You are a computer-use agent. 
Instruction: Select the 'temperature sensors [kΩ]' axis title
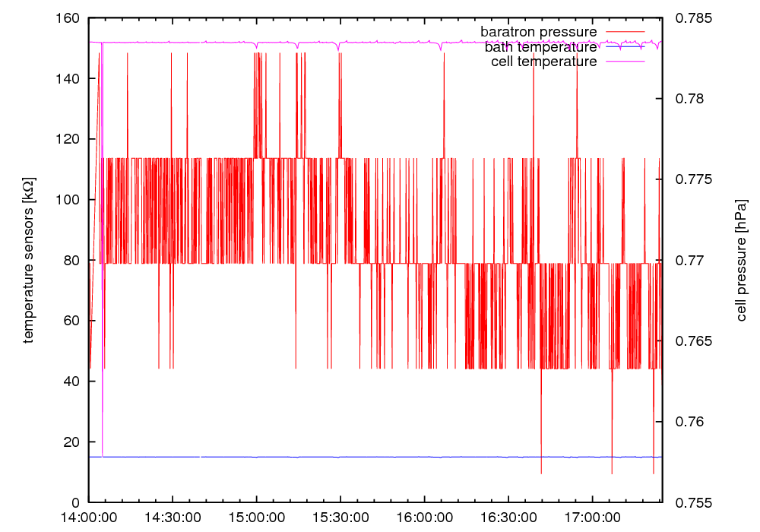(28, 260)
